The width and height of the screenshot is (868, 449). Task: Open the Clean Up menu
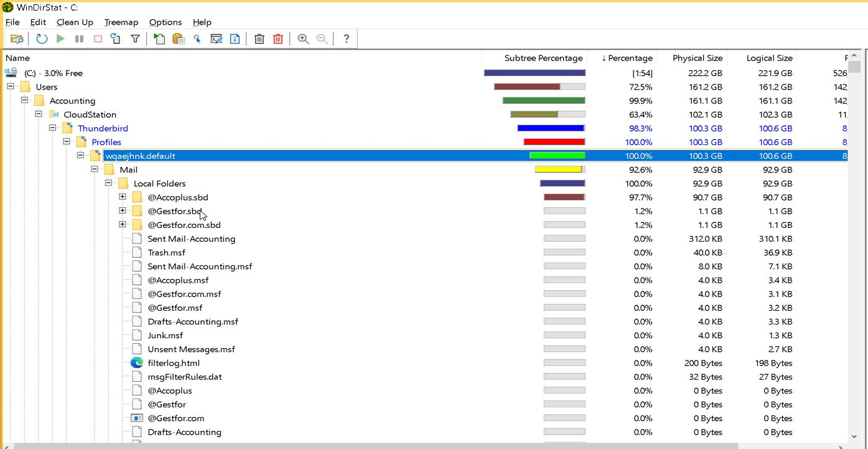click(x=75, y=22)
